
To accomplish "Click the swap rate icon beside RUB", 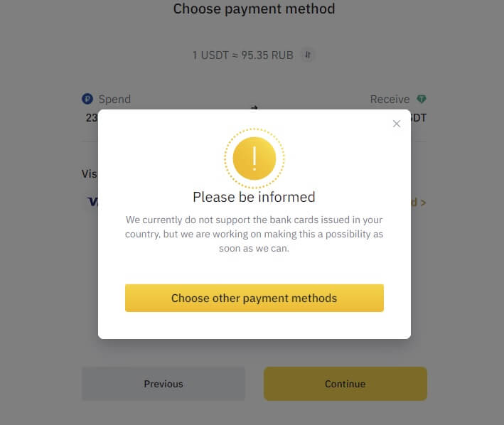I will (307, 55).
